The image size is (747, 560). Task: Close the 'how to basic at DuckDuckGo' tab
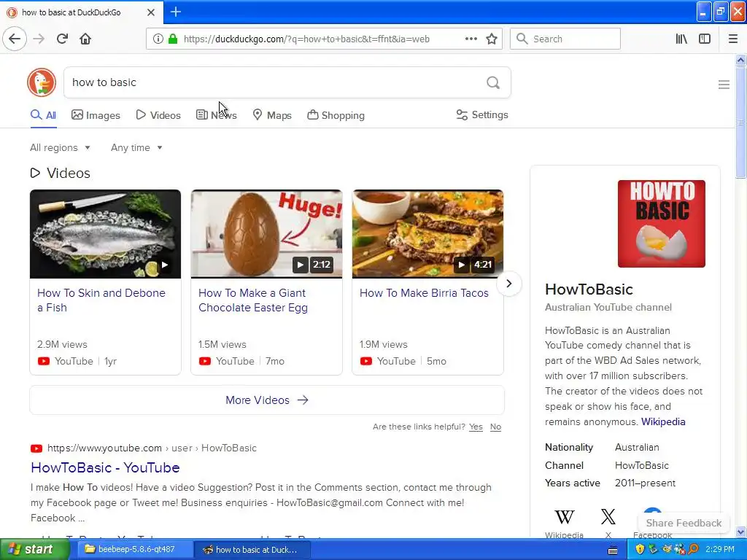pyautogui.click(x=150, y=12)
